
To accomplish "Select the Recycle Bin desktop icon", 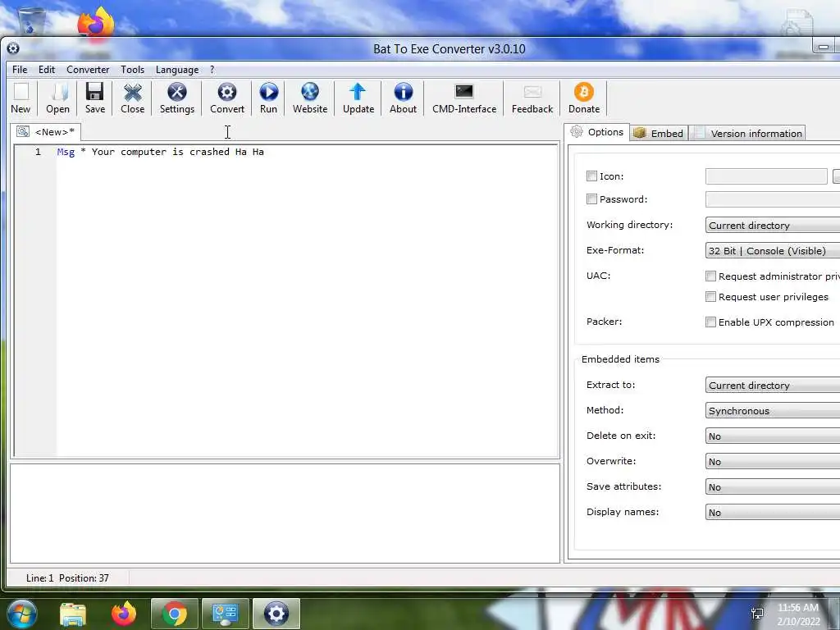I will point(31,21).
